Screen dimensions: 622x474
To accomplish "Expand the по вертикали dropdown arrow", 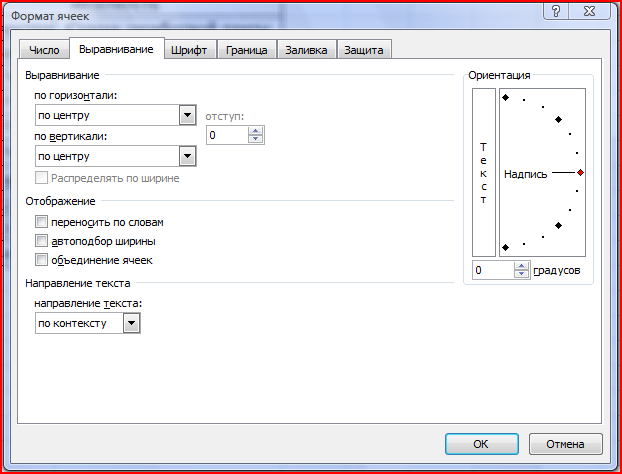I will [x=187, y=156].
